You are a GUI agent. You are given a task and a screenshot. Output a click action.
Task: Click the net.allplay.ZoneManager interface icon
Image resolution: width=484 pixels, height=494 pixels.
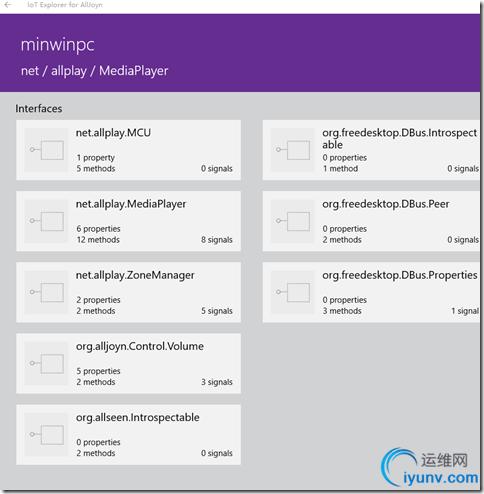click(x=46, y=292)
